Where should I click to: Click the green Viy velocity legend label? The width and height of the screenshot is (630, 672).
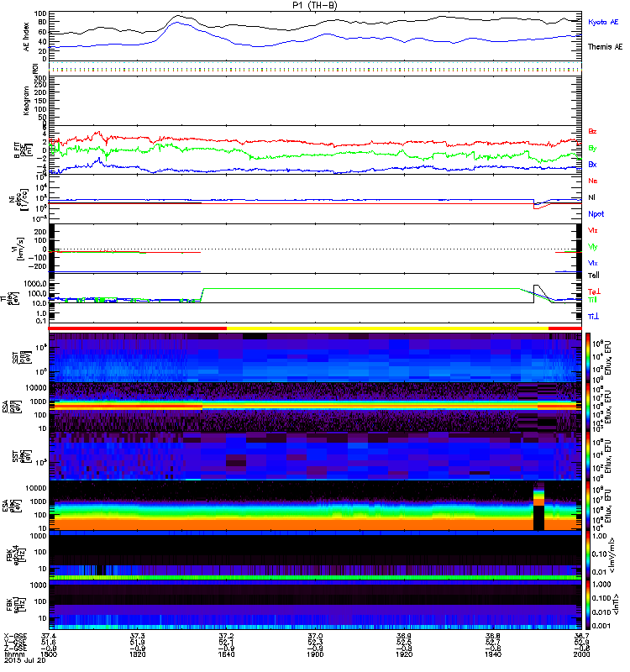[592, 247]
